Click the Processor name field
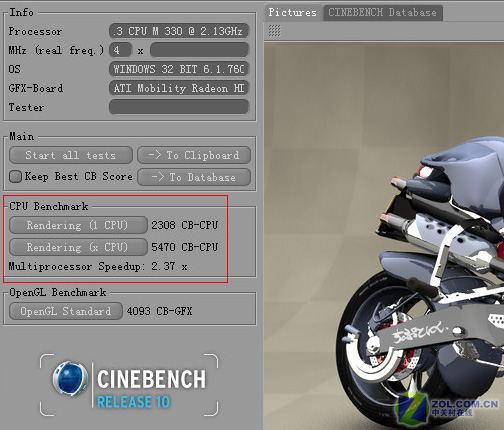 pyautogui.click(x=179, y=31)
